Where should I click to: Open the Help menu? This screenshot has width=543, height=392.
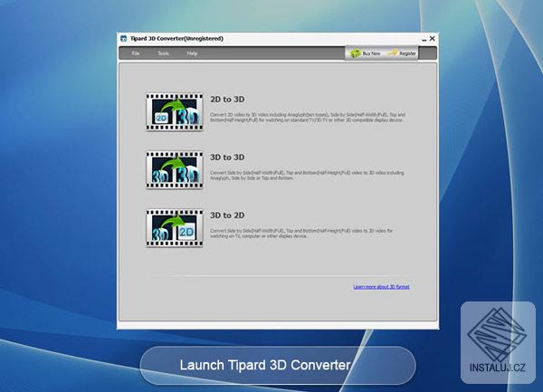pos(192,53)
